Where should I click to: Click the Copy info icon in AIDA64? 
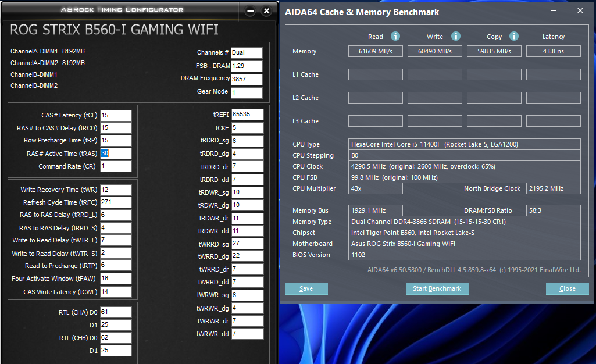[x=514, y=36]
